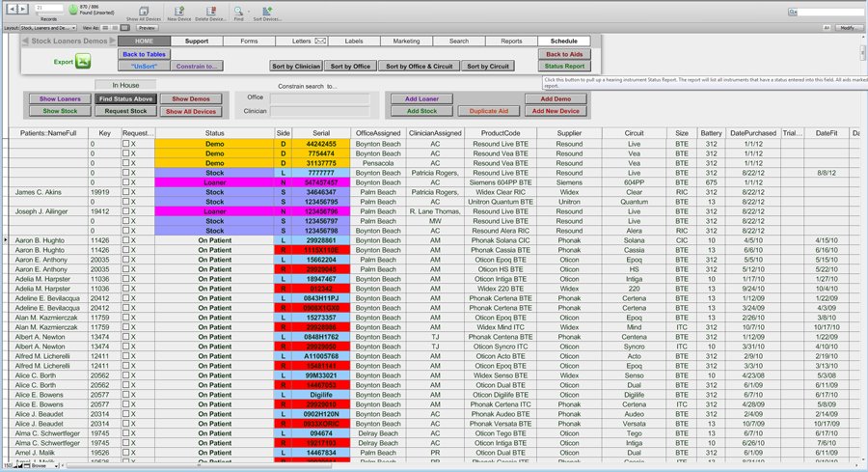Open the Schedule tab
The height and width of the screenshot is (472, 868).
point(563,41)
